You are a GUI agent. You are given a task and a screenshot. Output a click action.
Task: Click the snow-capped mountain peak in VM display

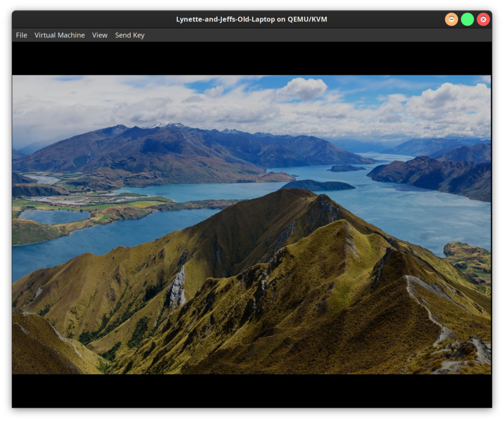tap(166, 125)
